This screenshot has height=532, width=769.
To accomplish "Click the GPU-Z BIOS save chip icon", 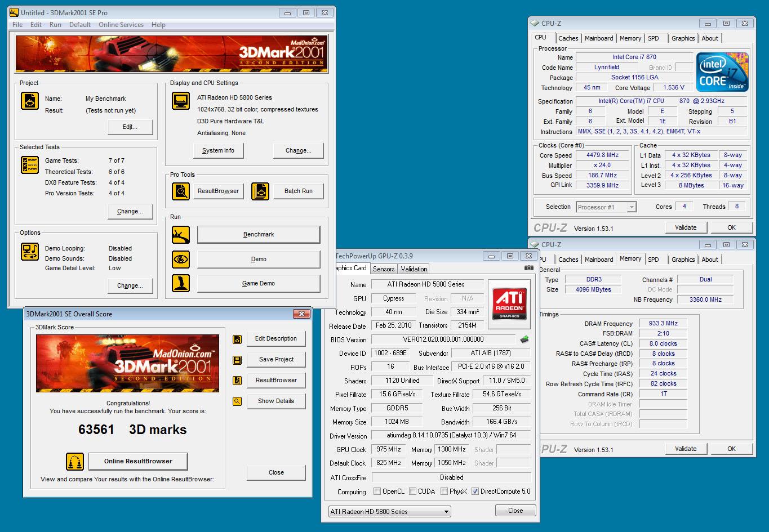I will pos(524,339).
